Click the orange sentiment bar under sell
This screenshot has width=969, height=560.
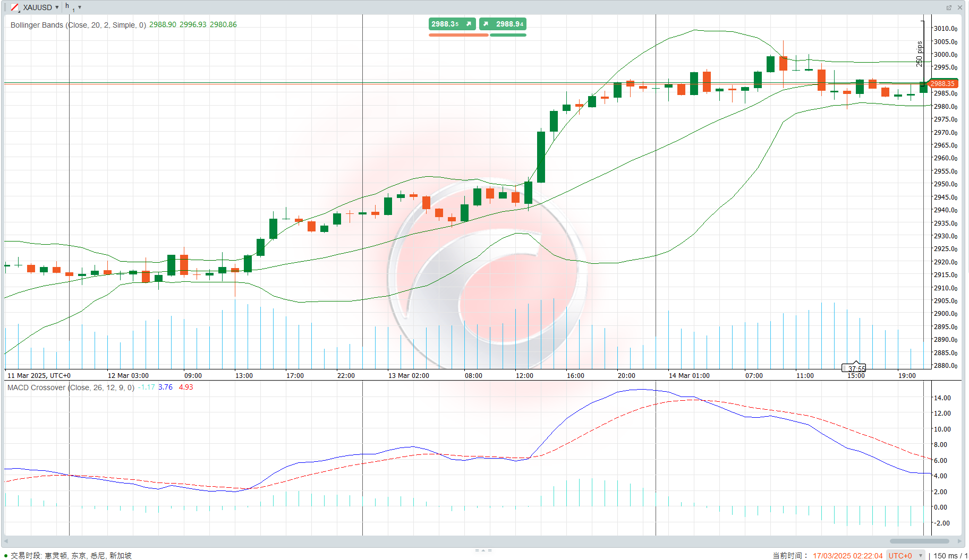(x=458, y=35)
